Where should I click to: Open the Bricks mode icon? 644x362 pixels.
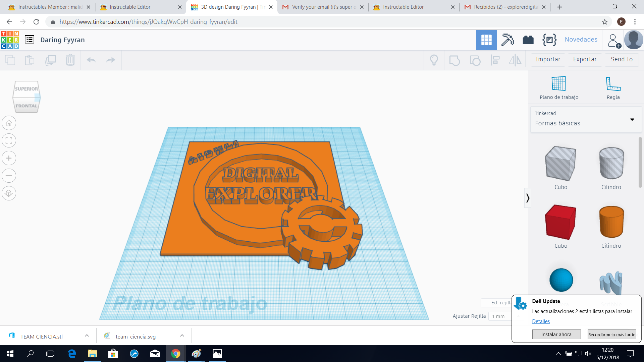point(528,40)
